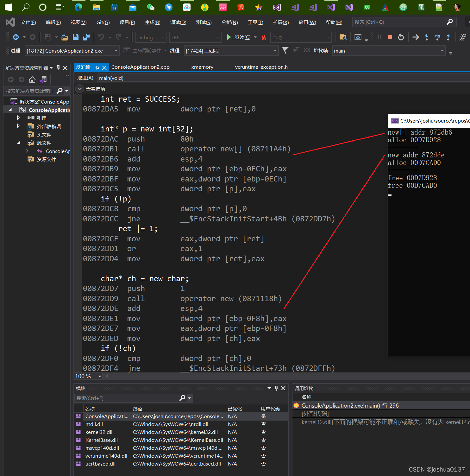Click the Find in Files folder icon
The image size is (470, 476).
343,37
